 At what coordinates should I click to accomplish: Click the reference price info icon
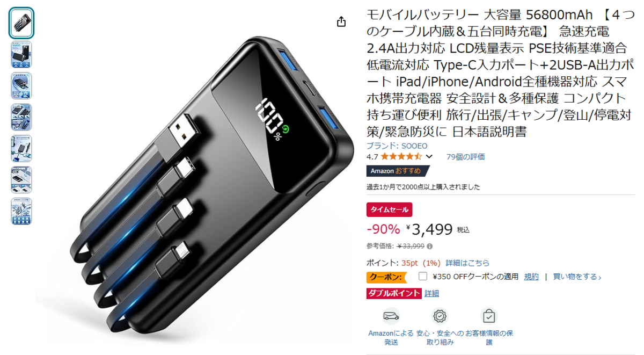point(430,247)
